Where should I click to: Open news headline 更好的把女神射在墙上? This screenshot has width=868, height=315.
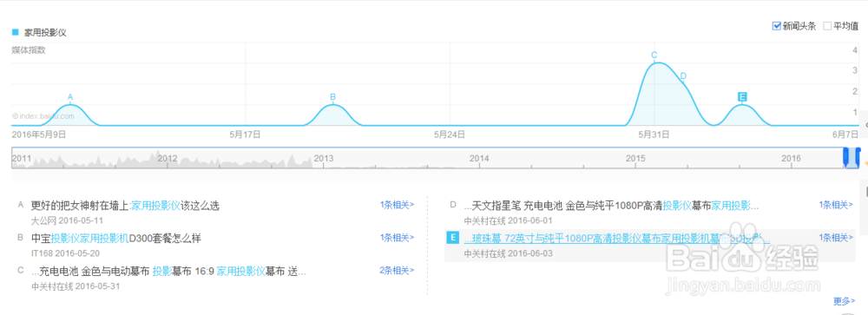tap(125, 206)
